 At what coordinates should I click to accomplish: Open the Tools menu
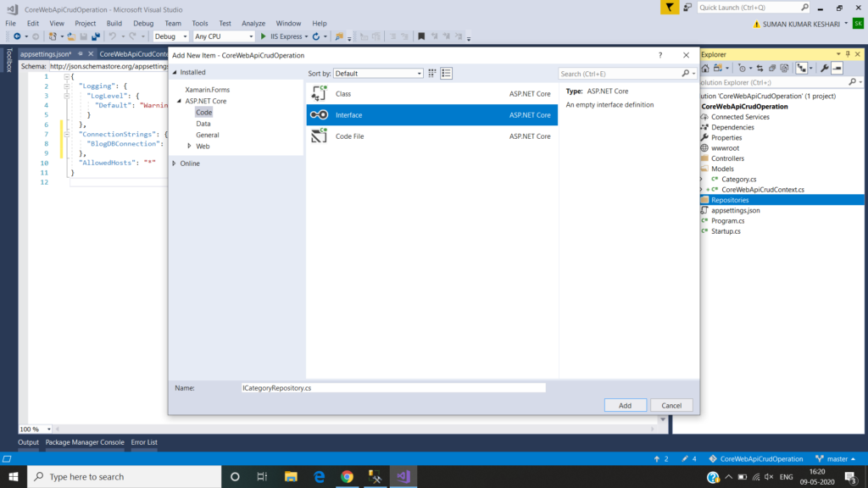pos(200,23)
